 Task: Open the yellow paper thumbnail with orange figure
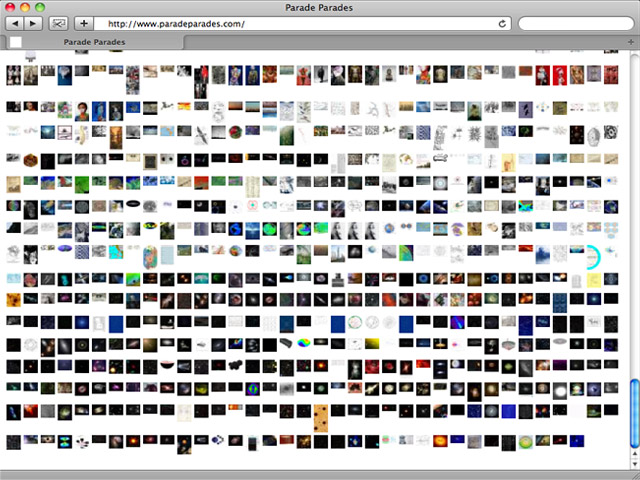(509, 162)
